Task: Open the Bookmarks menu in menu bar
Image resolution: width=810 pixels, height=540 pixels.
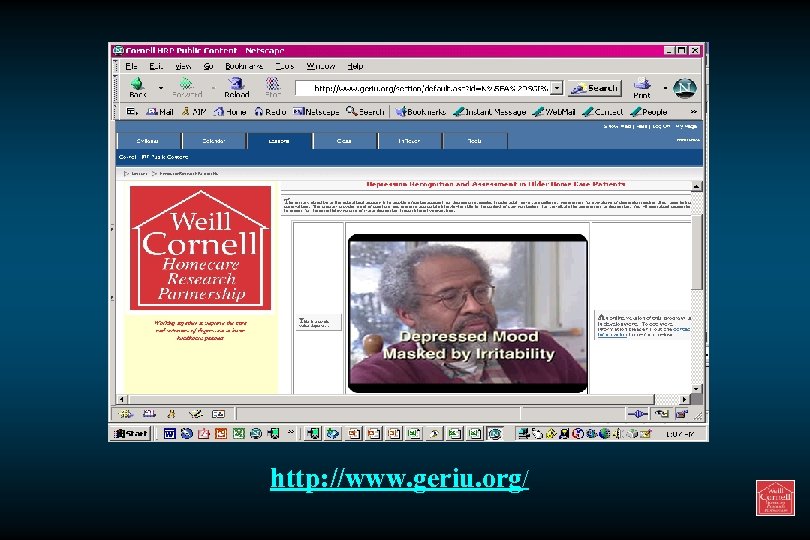Action: pyautogui.click(x=244, y=66)
